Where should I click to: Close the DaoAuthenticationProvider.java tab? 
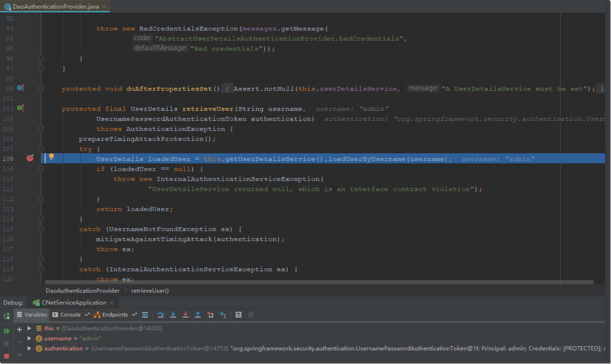[104, 6]
